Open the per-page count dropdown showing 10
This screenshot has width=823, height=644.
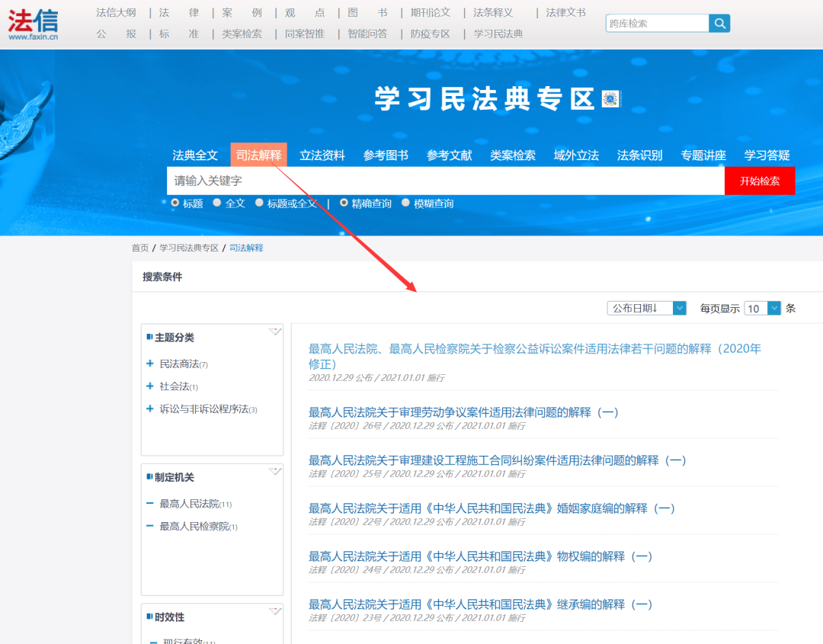pyautogui.click(x=762, y=308)
